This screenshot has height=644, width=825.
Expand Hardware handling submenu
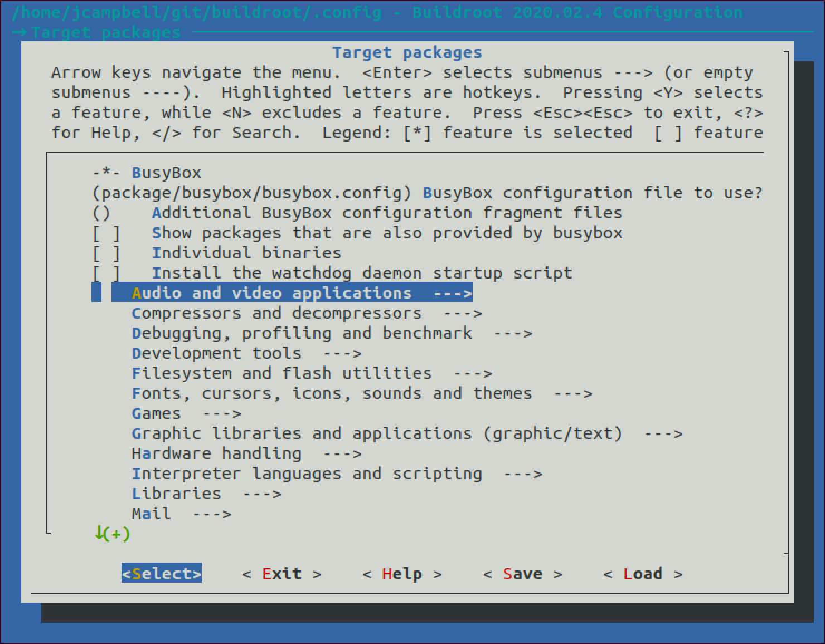(x=246, y=453)
